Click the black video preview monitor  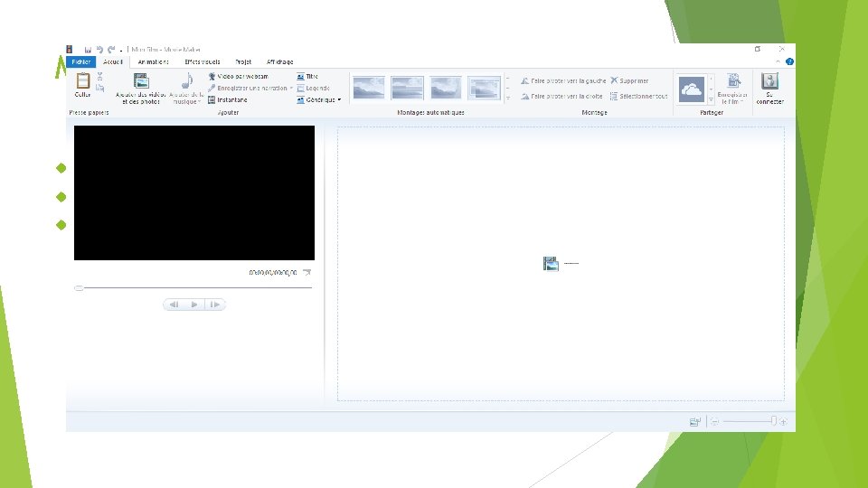194,192
